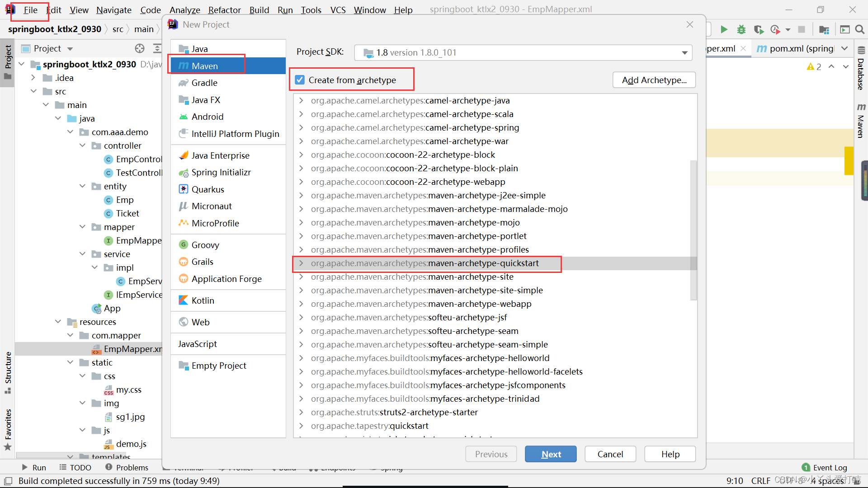
Task: Select Groovy project type
Action: (228, 245)
